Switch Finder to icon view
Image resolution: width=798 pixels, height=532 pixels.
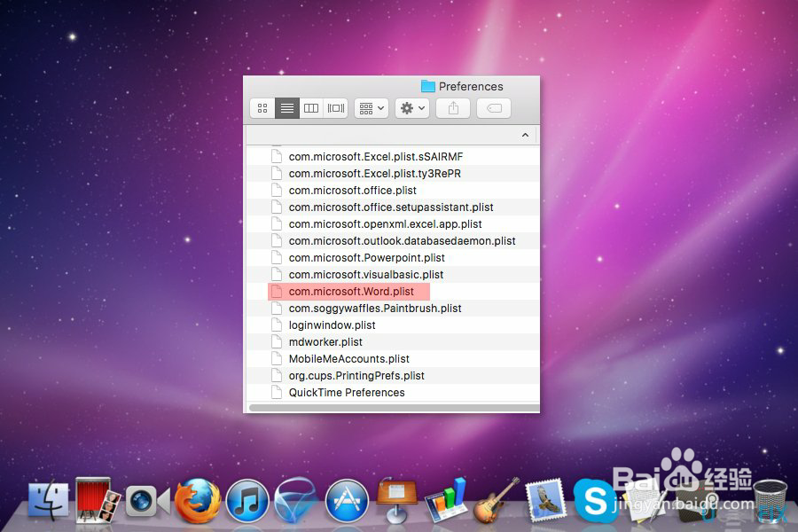click(262, 108)
